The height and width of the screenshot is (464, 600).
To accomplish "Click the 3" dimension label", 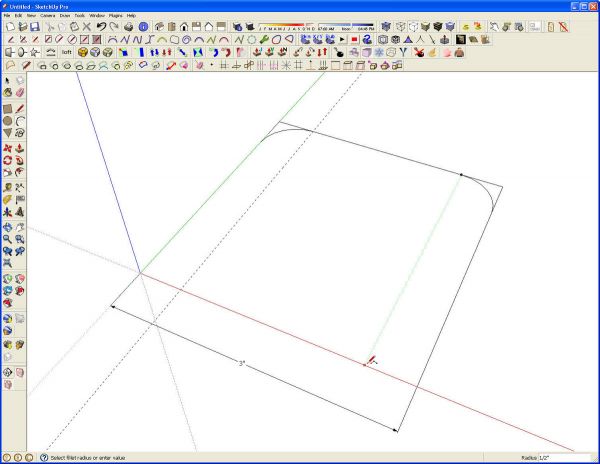I will click(242, 363).
